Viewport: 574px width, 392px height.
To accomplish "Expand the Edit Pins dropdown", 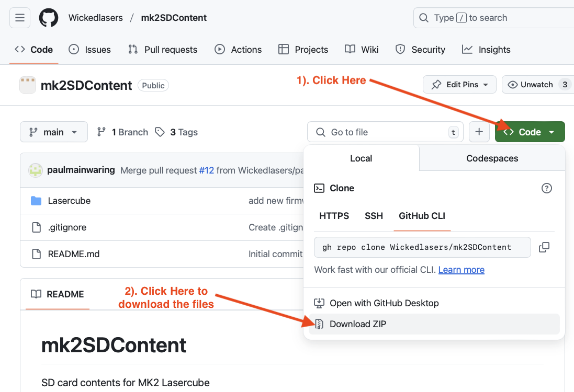I will [459, 85].
